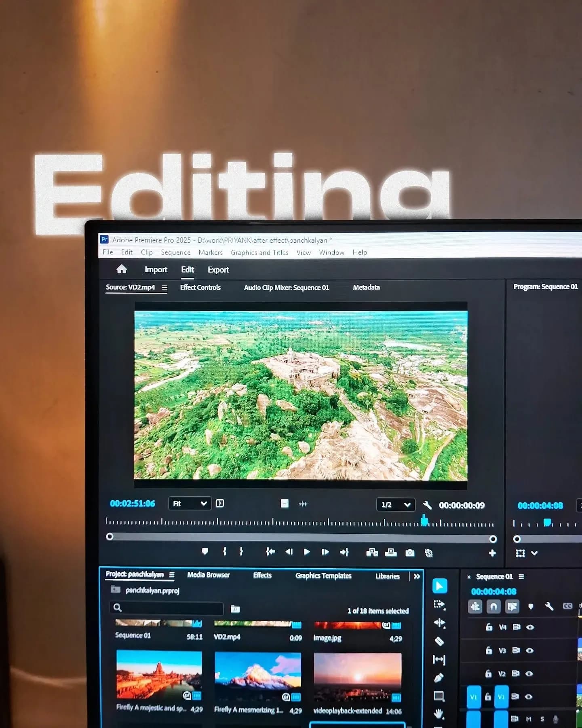
Task: Open Graphics and Titles menu
Action: point(259,252)
